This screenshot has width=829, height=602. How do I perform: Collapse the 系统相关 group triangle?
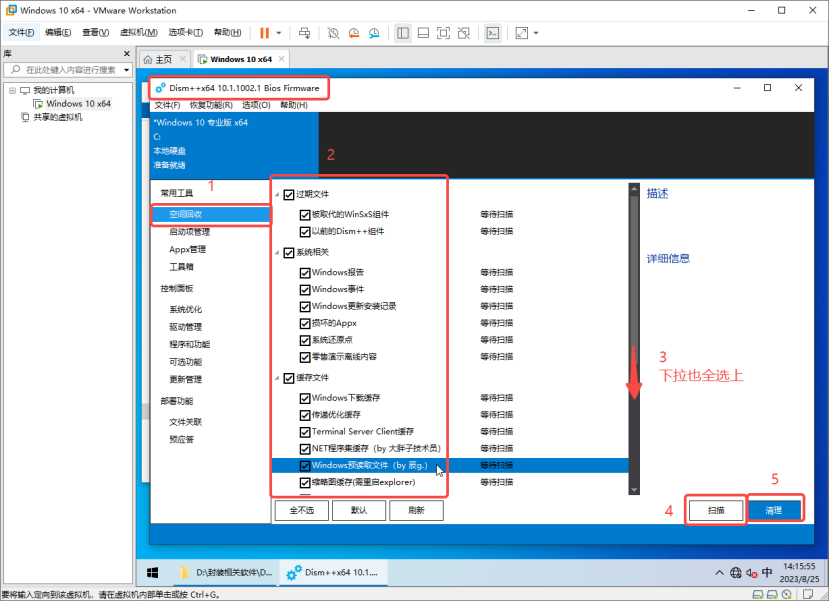pos(277,253)
